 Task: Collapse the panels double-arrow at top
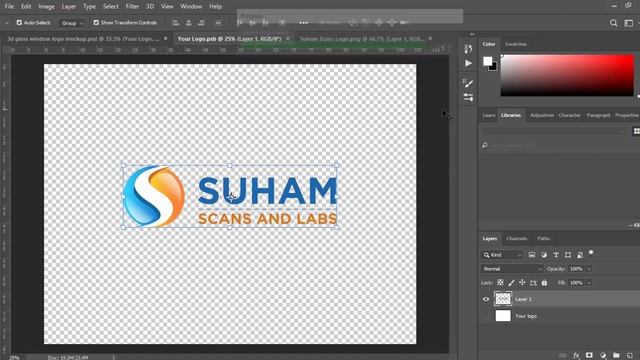472,34
